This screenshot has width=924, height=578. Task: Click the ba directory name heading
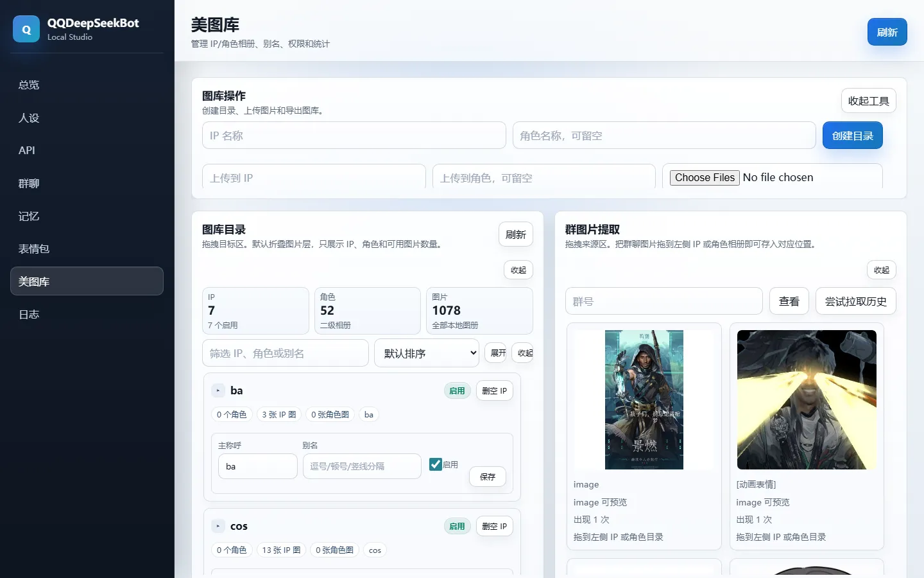tap(237, 390)
